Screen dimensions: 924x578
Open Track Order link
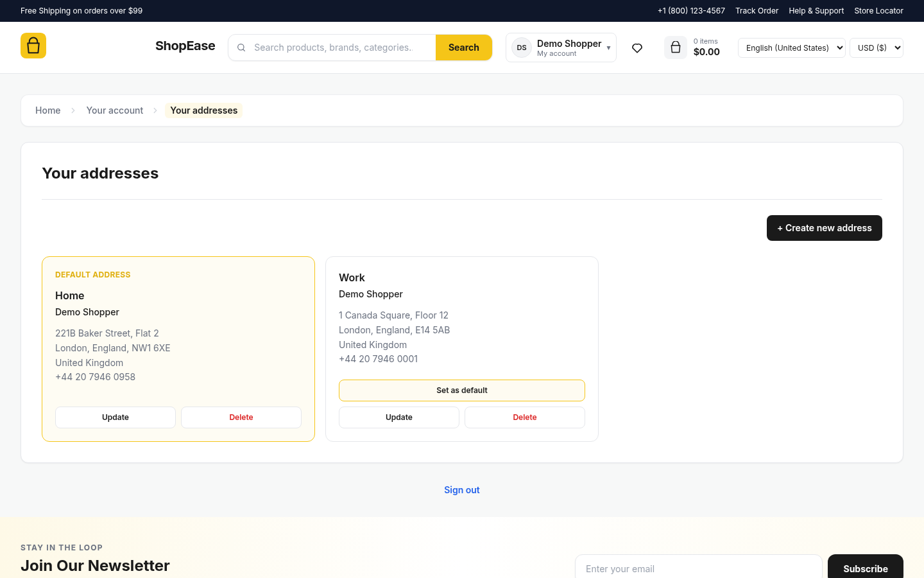pyautogui.click(x=757, y=11)
